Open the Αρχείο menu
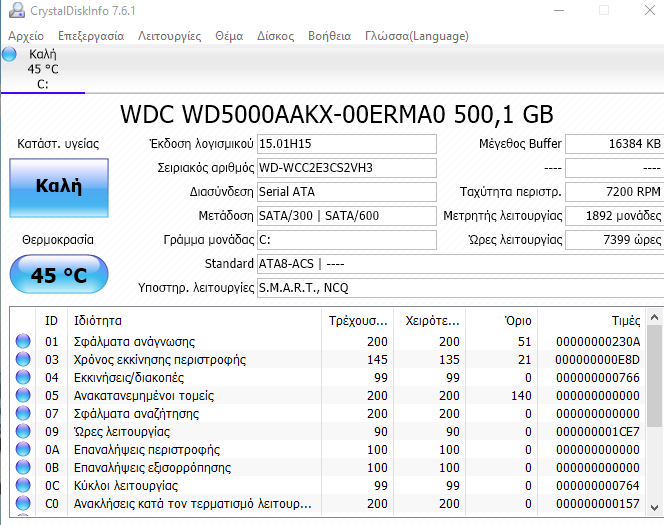This screenshot has height=525, width=664. pos(26,36)
